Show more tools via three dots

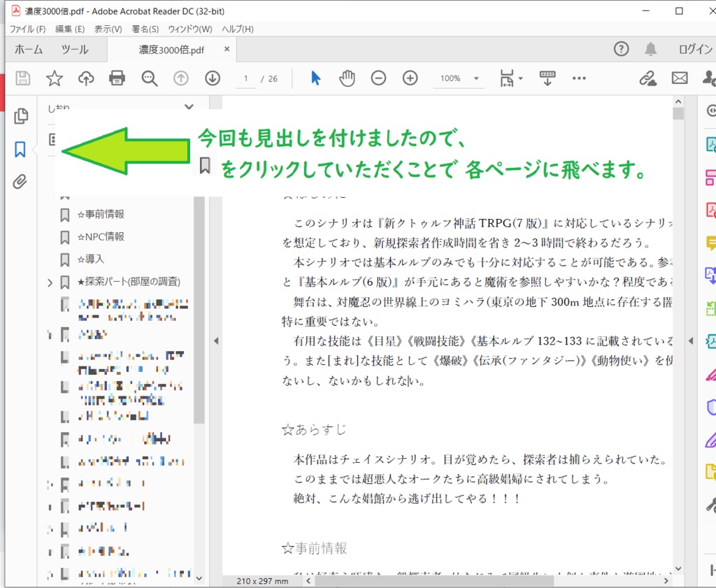(579, 78)
